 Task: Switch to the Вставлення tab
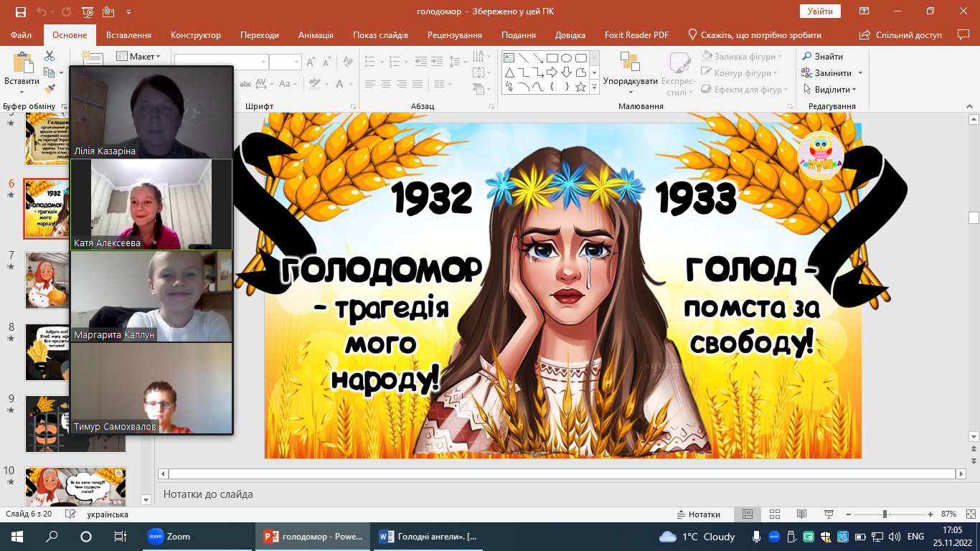(128, 35)
